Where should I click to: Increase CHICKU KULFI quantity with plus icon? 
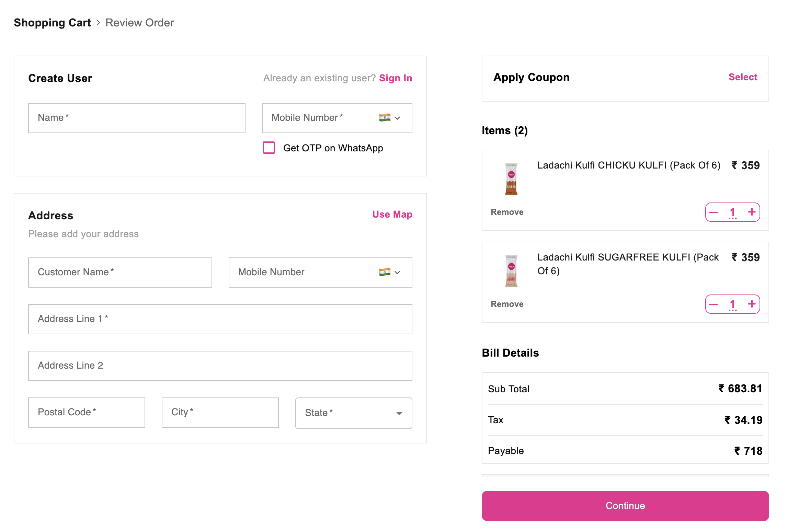pyautogui.click(x=751, y=212)
